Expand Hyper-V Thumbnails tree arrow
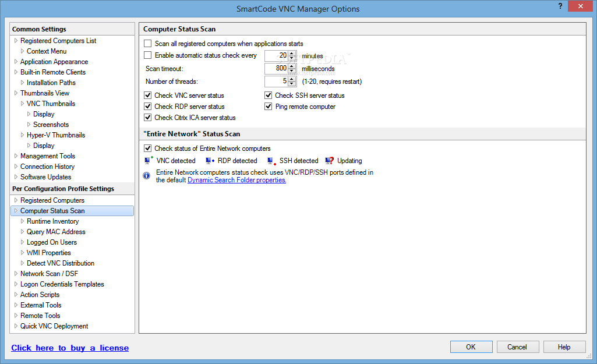 pyautogui.click(x=23, y=135)
